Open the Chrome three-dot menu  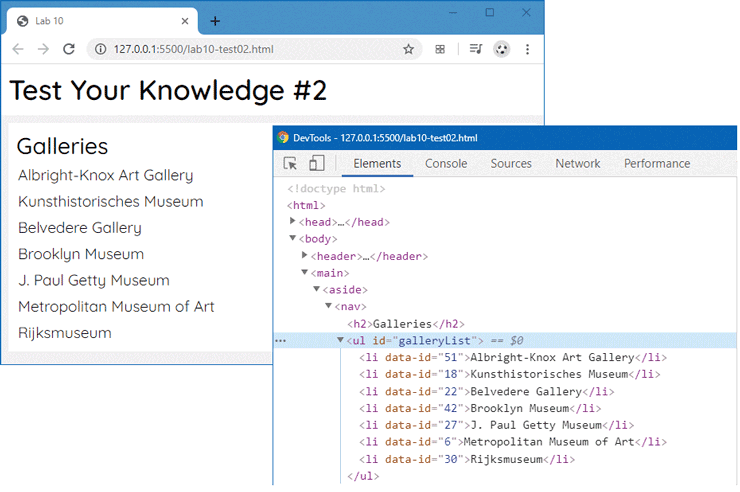[527, 49]
